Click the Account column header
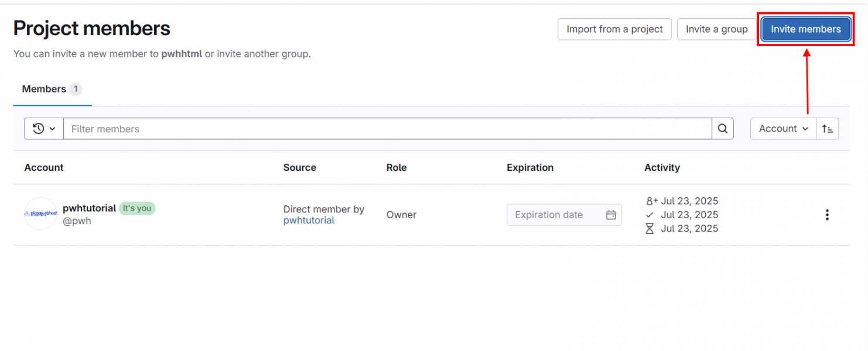The height and width of the screenshot is (351, 868). (x=44, y=167)
